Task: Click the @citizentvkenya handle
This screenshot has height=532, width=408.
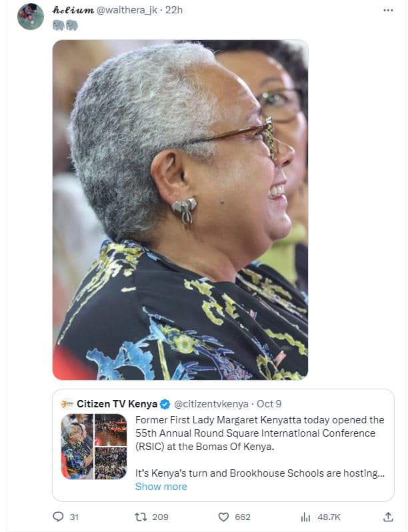Action: 211,404
